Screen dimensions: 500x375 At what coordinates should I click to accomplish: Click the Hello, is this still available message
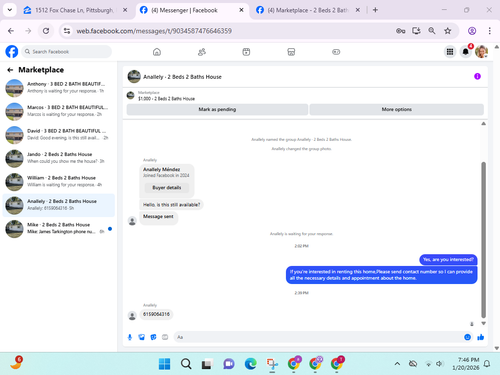click(x=171, y=205)
